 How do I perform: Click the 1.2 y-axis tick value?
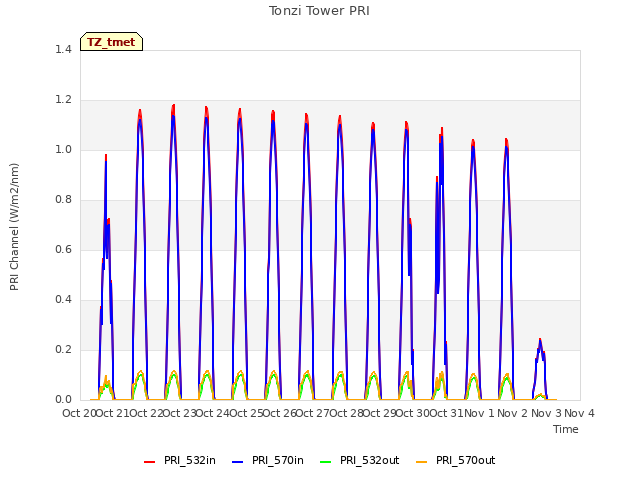point(63,100)
